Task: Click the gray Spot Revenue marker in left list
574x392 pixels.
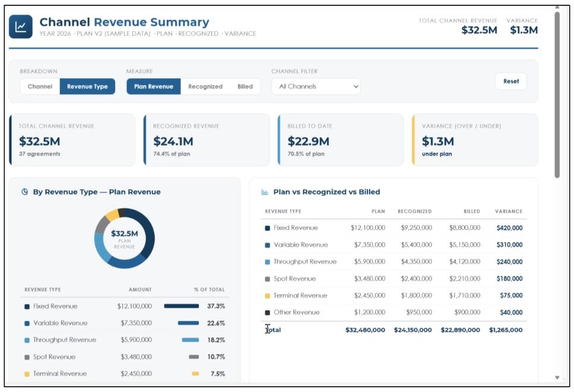Action: tap(27, 357)
